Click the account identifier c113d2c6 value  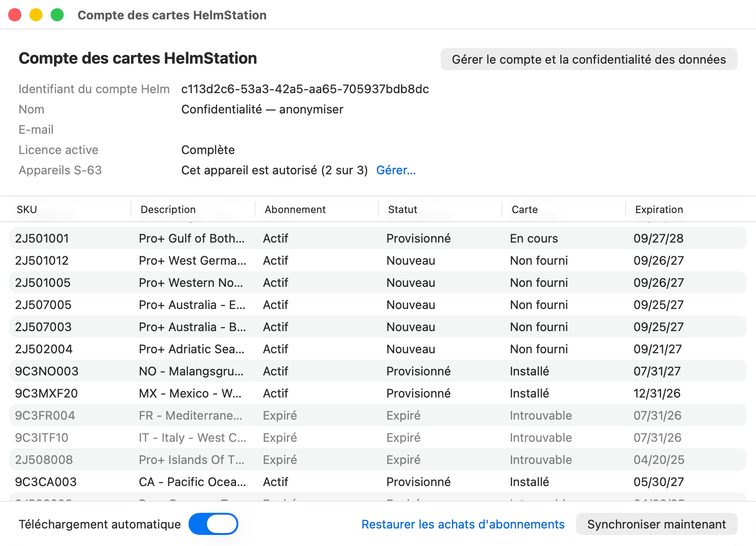(305, 89)
